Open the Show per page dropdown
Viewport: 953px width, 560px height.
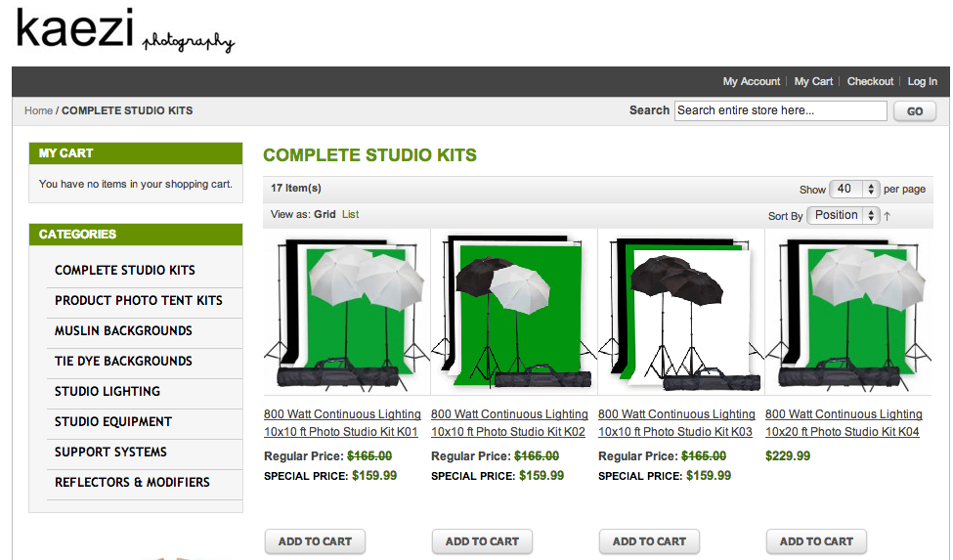click(x=854, y=189)
